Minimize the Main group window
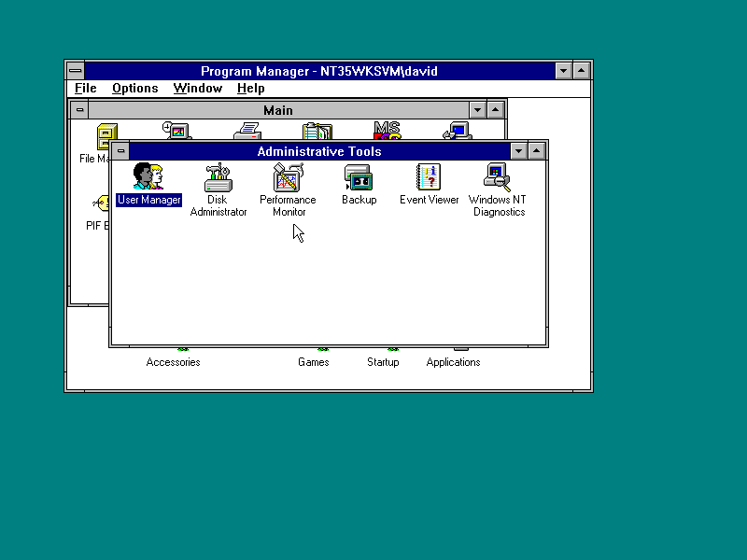Screen dimensions: 747x560 pyautogui.click(x=477, y=110)
